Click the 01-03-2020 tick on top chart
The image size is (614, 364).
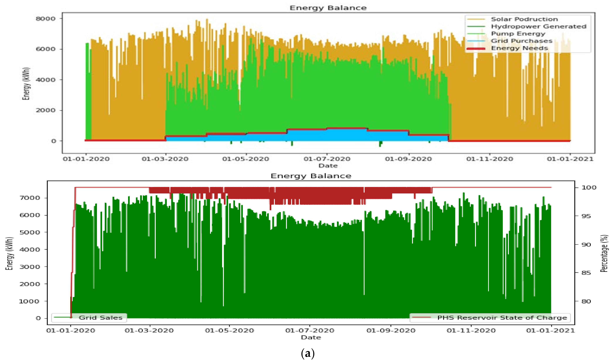tap(165, 159)
